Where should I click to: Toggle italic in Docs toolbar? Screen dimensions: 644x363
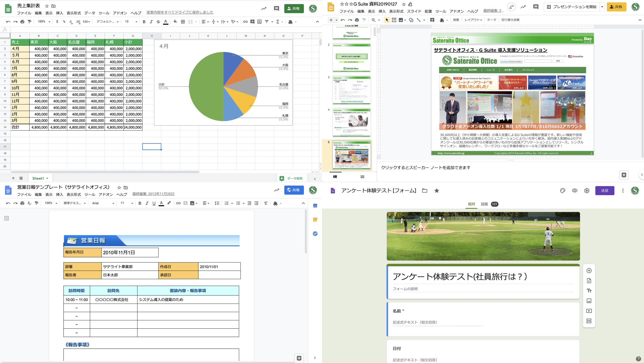point(147,203)
